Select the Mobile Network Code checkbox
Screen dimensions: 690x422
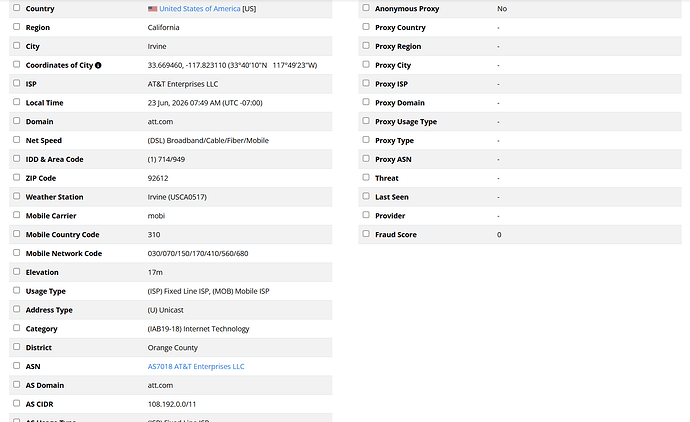click(17, 253)
